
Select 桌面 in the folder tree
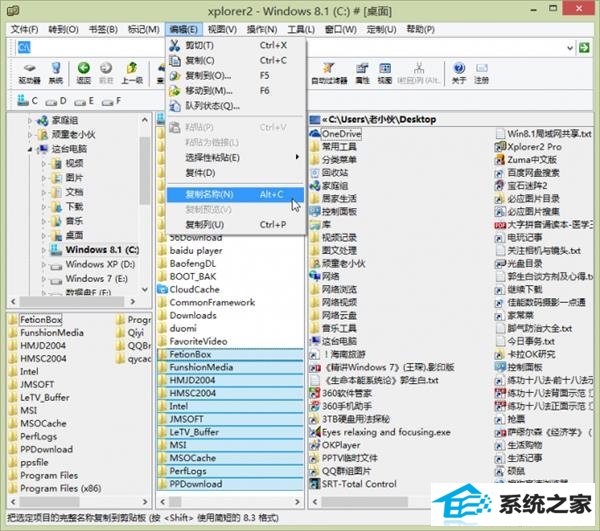tap(74, 235)
